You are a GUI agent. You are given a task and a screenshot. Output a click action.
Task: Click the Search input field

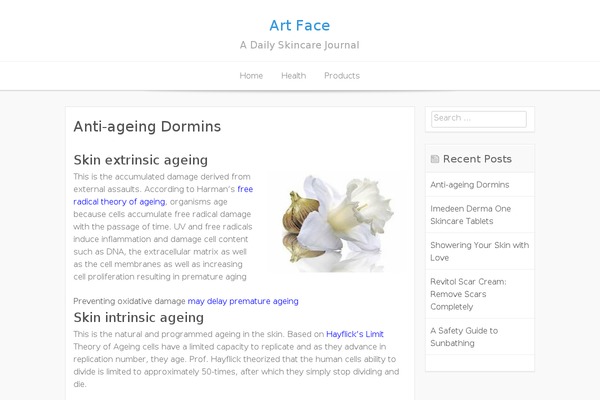click(x=479, y=119)
